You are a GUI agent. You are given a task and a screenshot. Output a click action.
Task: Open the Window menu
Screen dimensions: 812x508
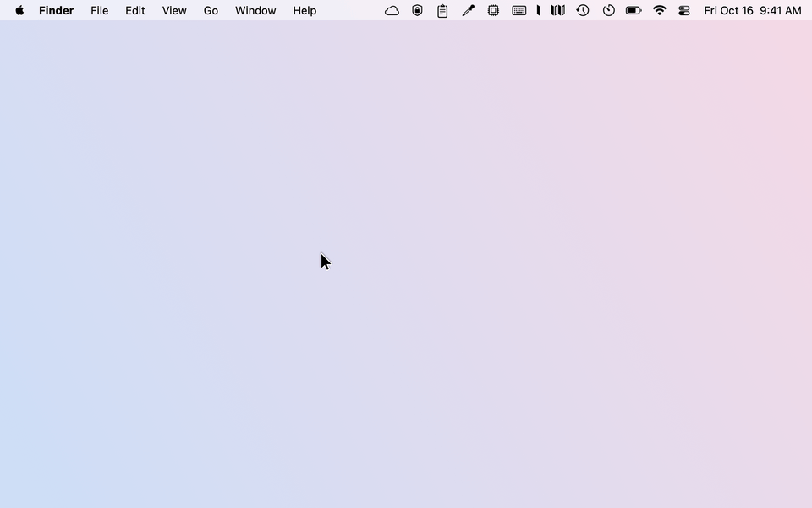coord(255,10)
